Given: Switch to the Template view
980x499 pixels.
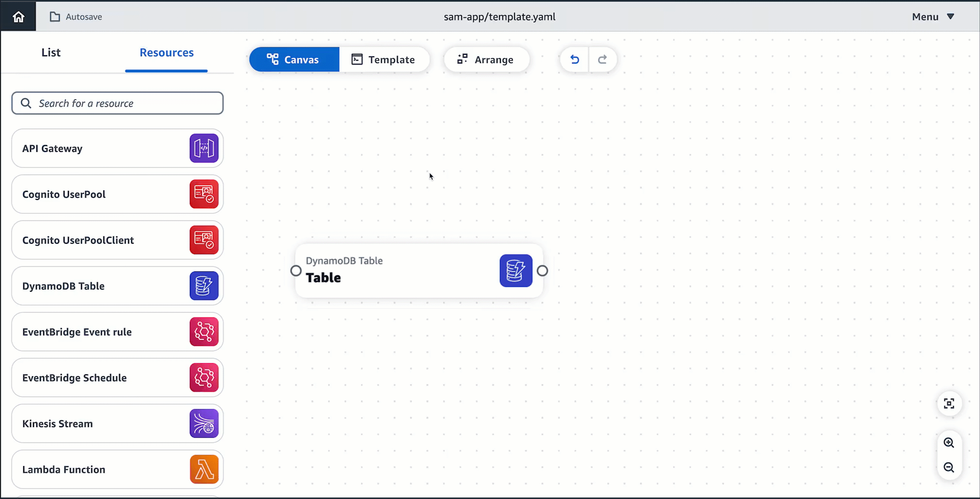Looking at the screenshot, I should 384,59.
